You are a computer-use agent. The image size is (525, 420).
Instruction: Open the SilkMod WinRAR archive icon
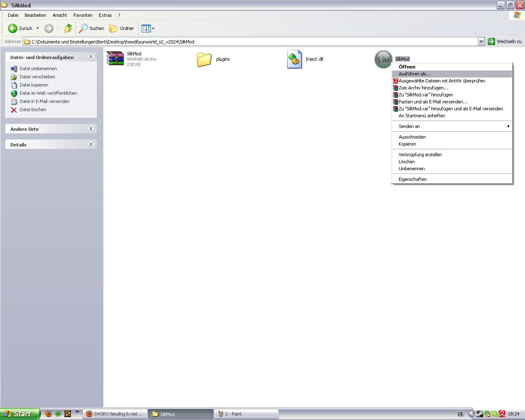pyautogui.click(x=115, y=59)
